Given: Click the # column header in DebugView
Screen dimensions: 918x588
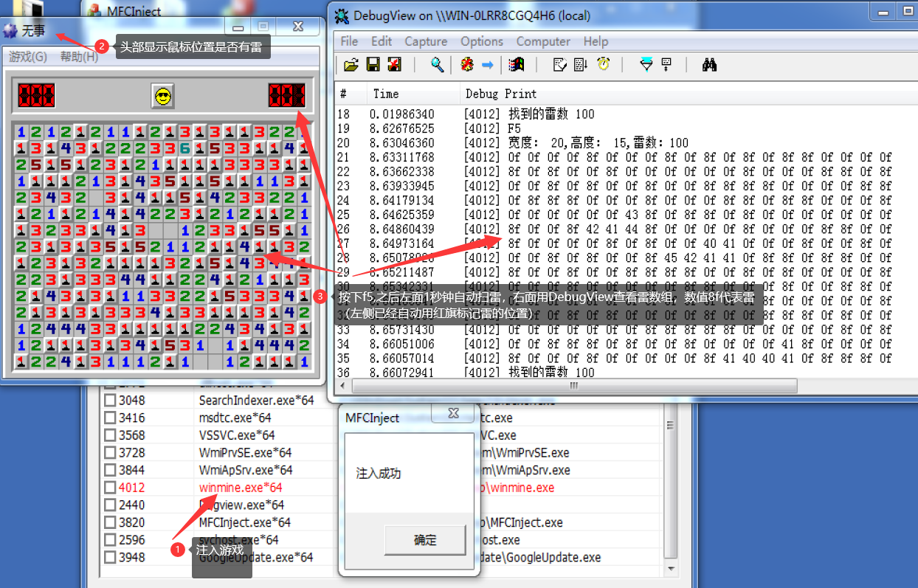Looking at the screenshot, I should pyautogui.click(x=351, y=94).
